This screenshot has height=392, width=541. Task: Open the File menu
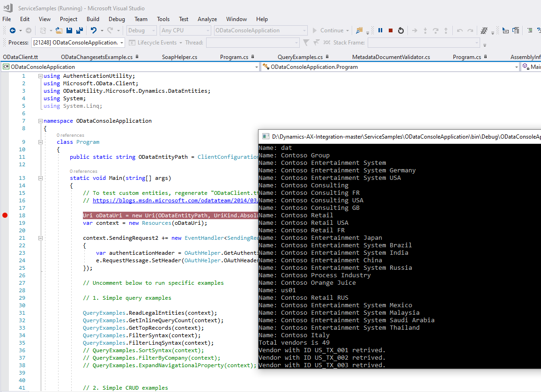[7, 19]
